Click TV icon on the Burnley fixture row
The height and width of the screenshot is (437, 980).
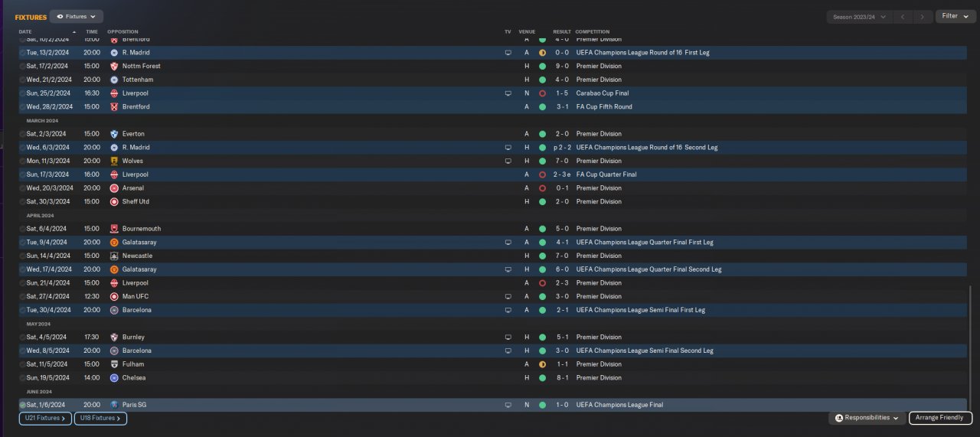click(x=508, y=337)
